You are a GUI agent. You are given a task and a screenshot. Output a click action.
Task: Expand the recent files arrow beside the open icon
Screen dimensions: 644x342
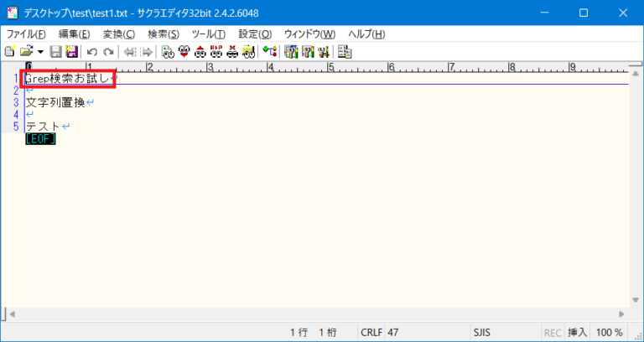point(39,51)
